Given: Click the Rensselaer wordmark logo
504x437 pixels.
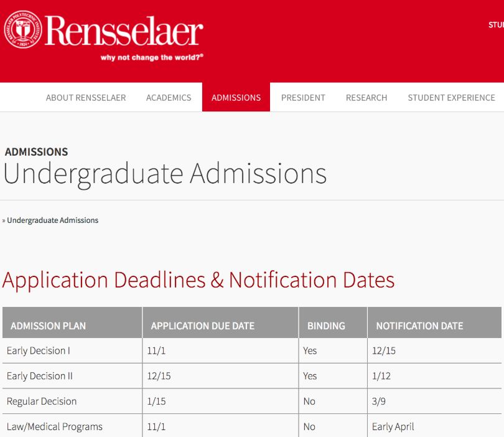Looking at the screenshot, I should click(x=123, y=30).
